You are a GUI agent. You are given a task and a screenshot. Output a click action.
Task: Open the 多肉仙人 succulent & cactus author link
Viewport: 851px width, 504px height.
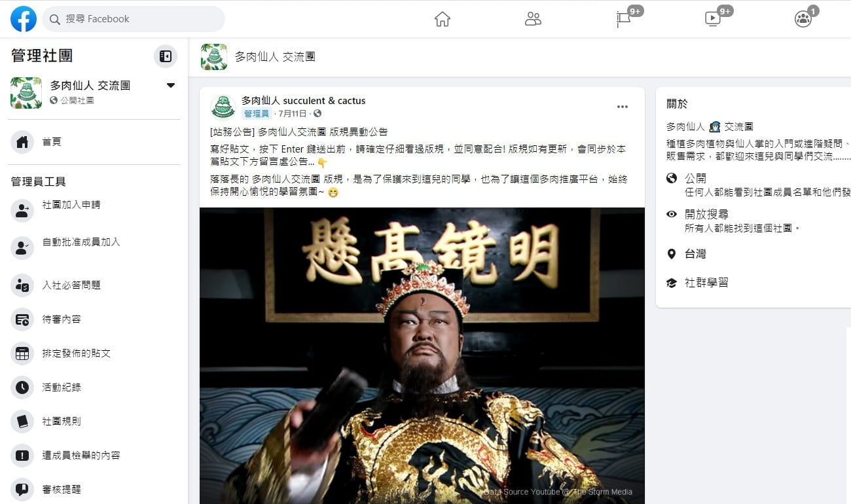(303, 100)
